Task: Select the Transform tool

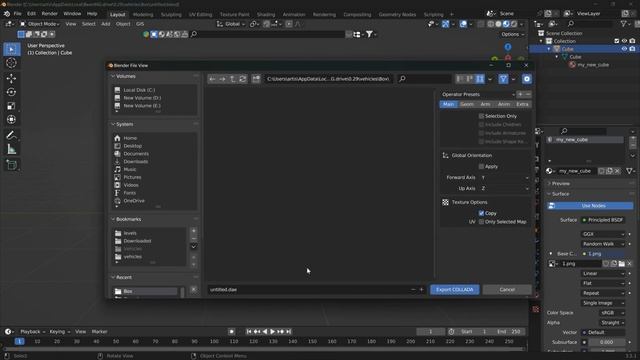Action: coord(11,120)
